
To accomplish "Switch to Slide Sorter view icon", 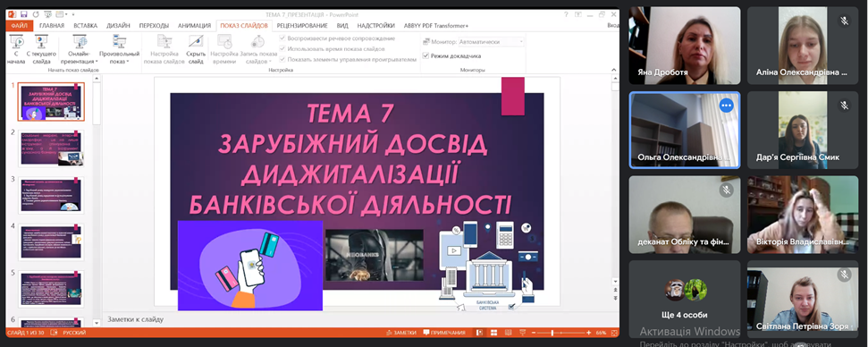I will coord(493,333).
